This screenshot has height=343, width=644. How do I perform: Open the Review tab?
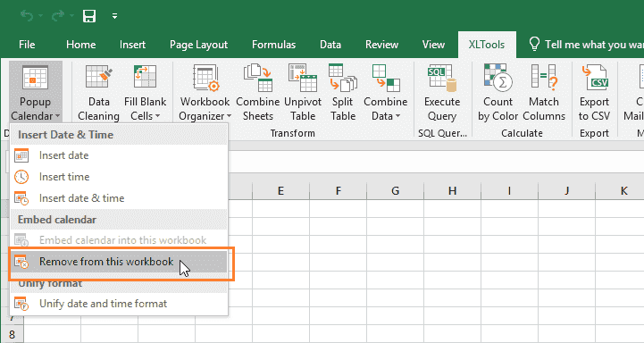pyautogui.click(x=381, y=45)
